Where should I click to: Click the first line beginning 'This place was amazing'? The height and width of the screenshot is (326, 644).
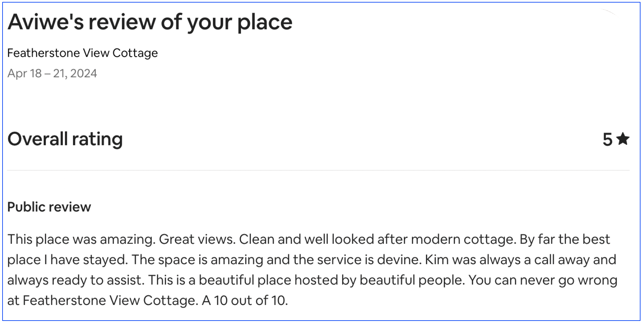309,239
